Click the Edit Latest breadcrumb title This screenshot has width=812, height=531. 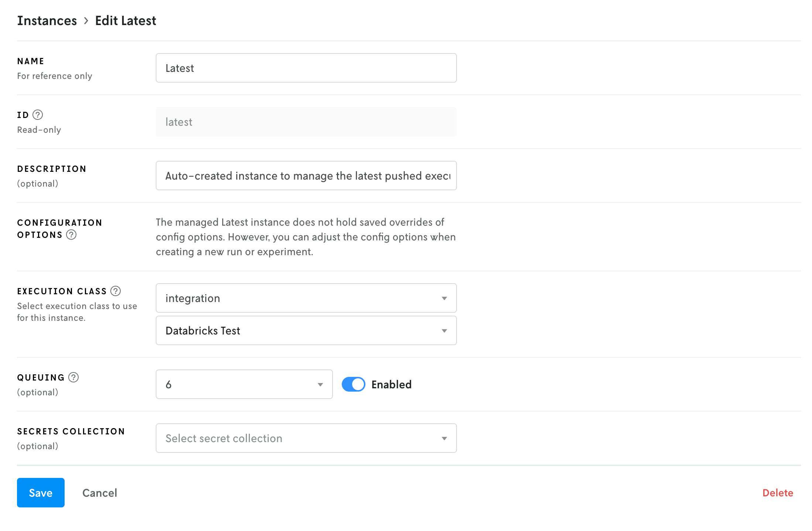(125, 21)
